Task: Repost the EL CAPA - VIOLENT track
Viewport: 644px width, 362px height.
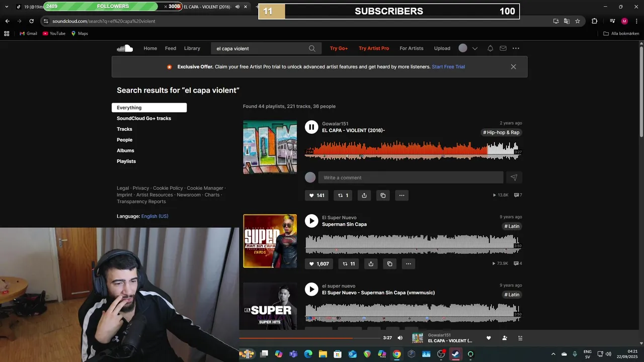Action: point(343,195)
